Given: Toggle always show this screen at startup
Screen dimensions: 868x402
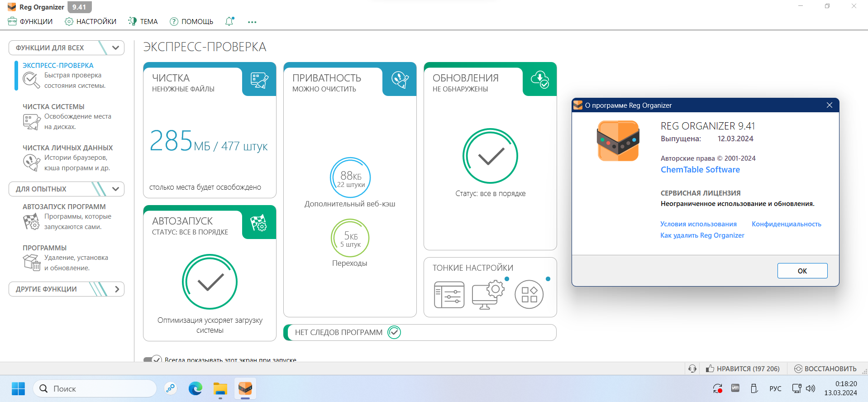Looking at the screenshot, I should tap(153, 360).
